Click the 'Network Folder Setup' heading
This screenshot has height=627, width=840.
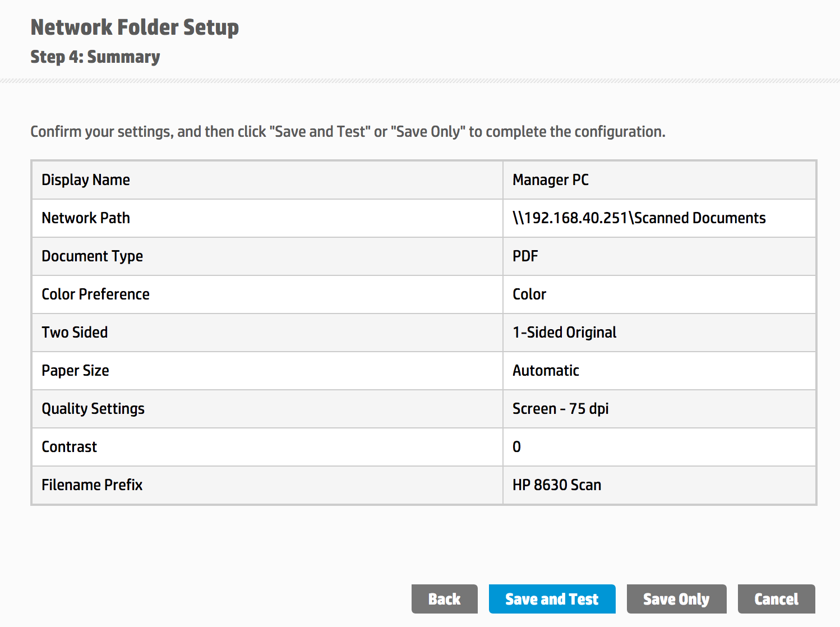click(135, 27)
